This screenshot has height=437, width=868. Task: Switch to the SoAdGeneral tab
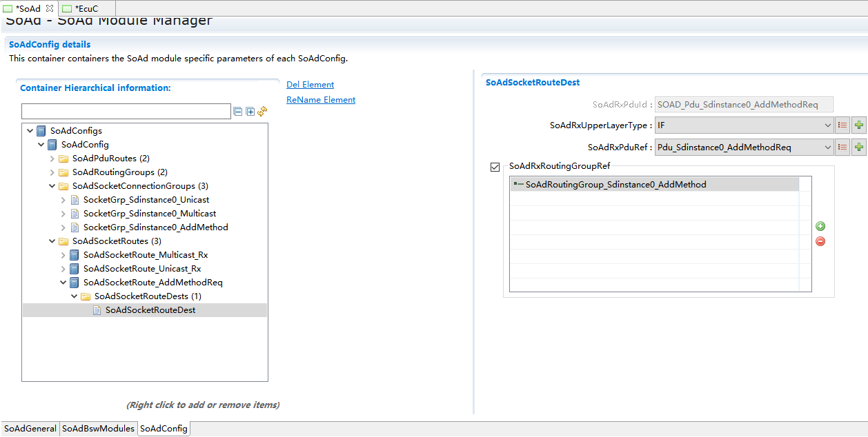[x=30, y=429]
